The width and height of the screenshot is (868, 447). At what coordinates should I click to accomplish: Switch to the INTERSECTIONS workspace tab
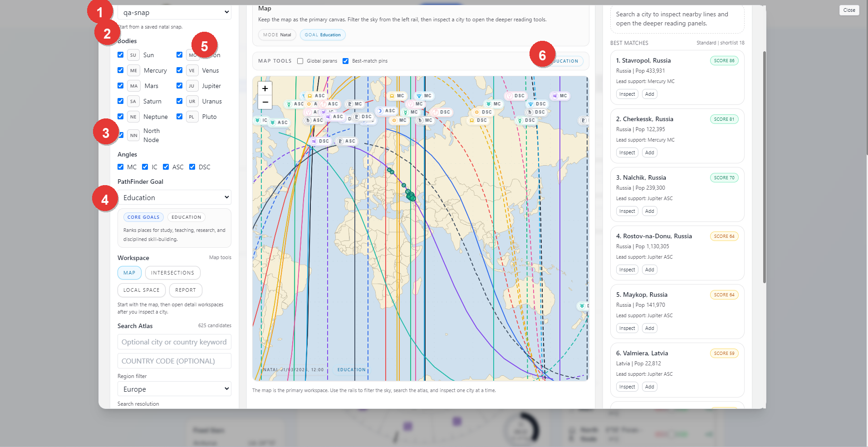172,273
